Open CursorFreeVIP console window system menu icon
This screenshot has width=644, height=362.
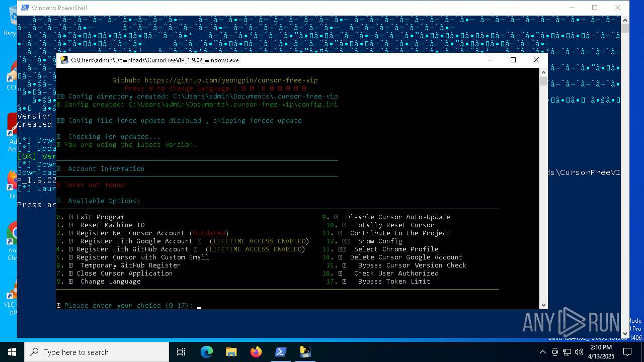tap(64, 60)
